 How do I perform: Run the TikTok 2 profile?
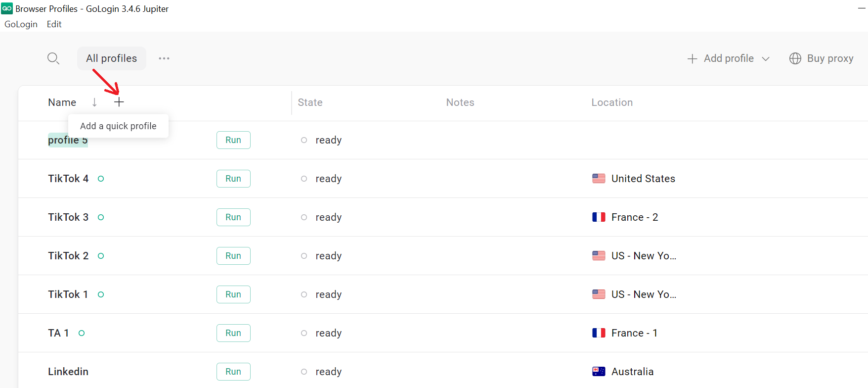233,256
